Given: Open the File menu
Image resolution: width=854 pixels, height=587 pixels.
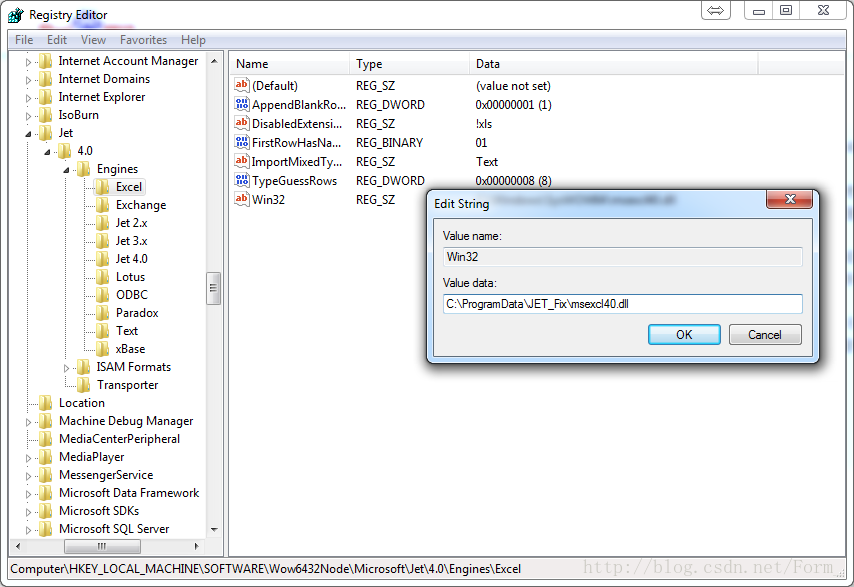Looking at the screenshot, I should tap(24, 40).
